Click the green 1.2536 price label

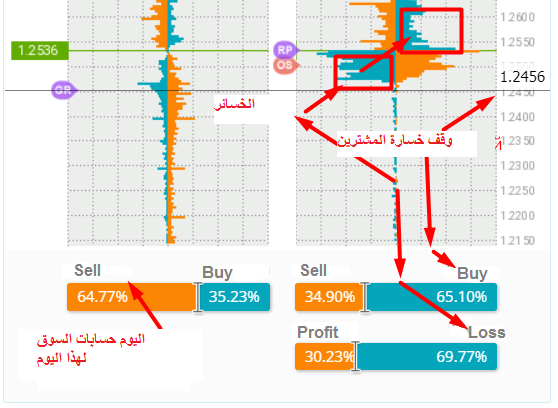point(40,51)
